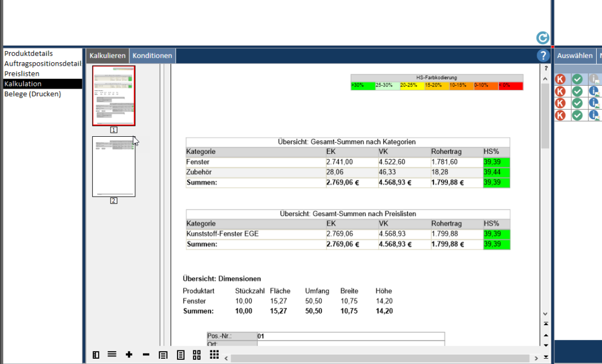
Task: Jump to last page using bottom arrow
Action: point(546,357)
